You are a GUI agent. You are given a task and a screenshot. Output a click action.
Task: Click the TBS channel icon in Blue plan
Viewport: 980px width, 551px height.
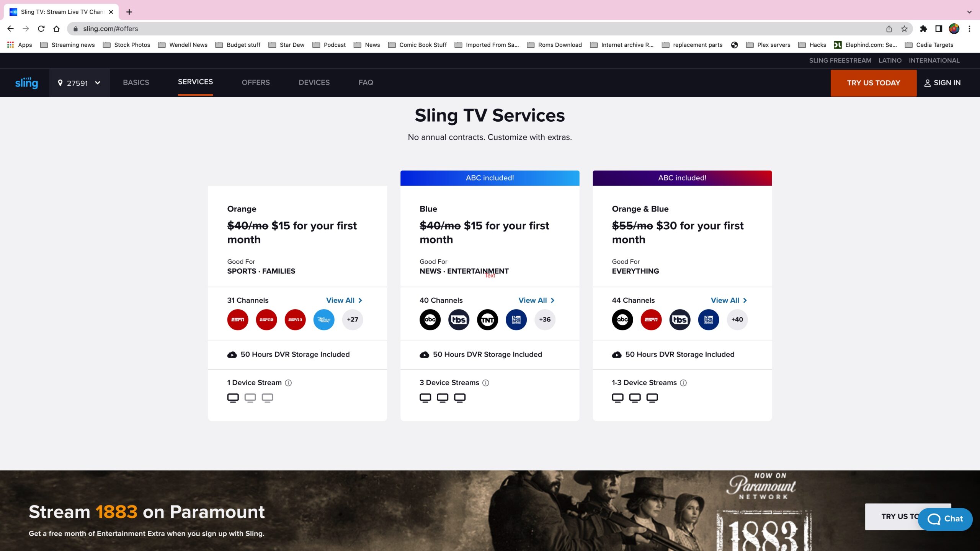pyautogui.click(x=459, y=320)
